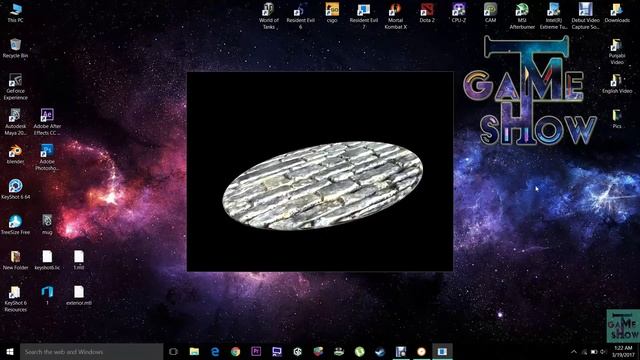
Task: Open Google Chrome from the taskbar
Action: coord(236,351)
